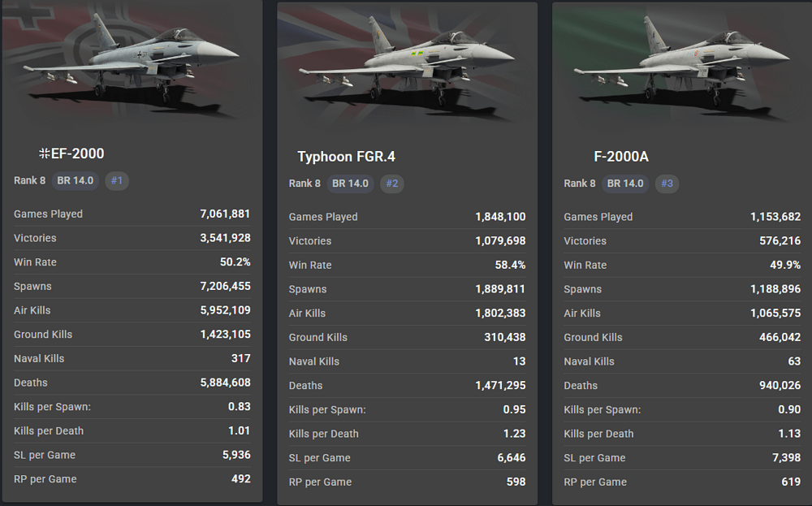The width and height of the screenshot is (812, 506).
Task: Open the Typhoon FGR.4 title link
Action: click(347, 157)
